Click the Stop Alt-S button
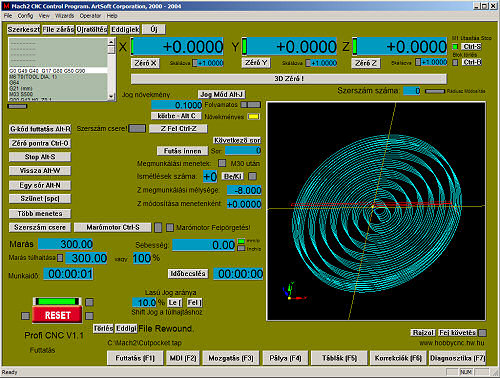Screen dimensions: 500x378 (40, 157)
